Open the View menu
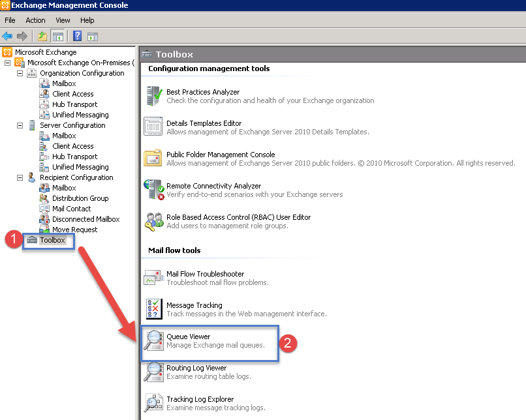The width and height of the screenshot is (526, 420). tap(63, 20)
